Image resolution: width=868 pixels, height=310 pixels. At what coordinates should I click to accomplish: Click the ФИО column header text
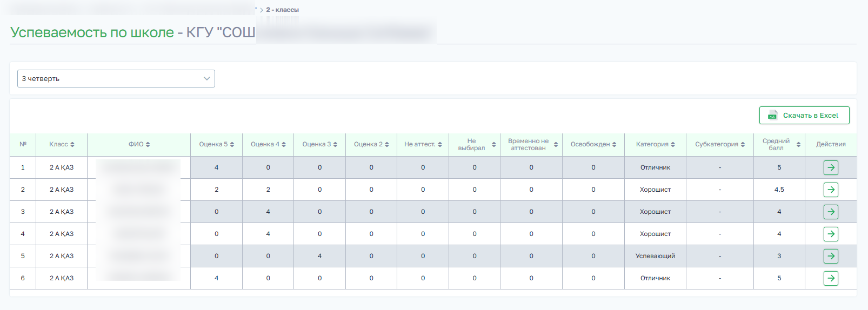tap(136, 144)
